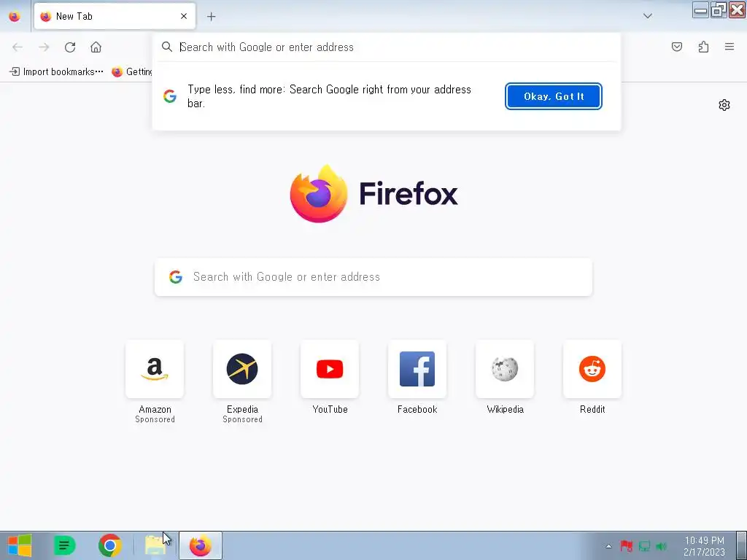Click the Wikipedia label text

click(x=505, y=409)
